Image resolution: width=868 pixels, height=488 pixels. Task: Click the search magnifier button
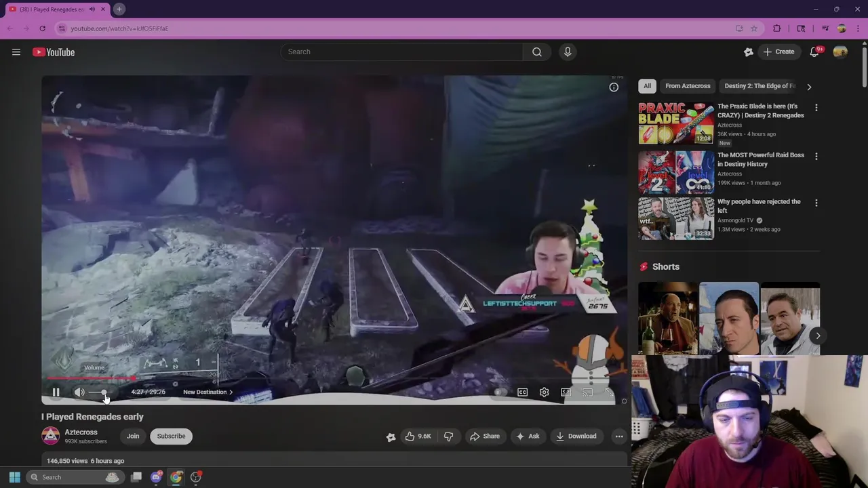(x=537, y=52)
